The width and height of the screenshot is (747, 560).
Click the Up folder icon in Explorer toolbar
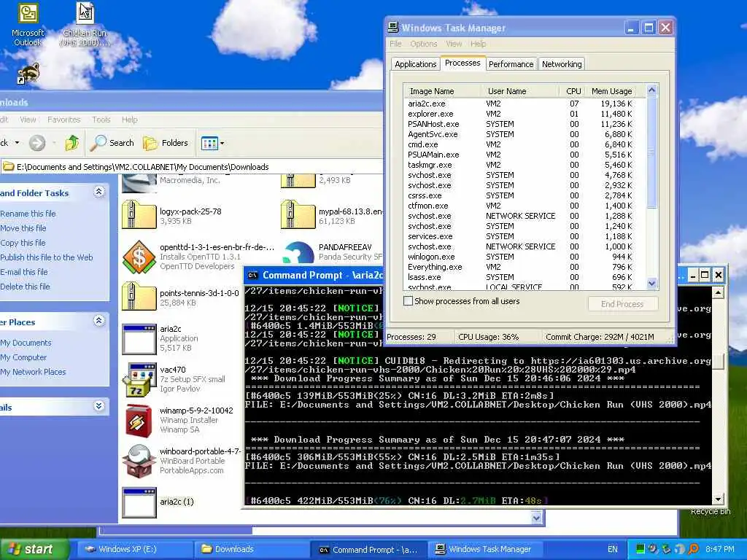click(x=72, y=143)
